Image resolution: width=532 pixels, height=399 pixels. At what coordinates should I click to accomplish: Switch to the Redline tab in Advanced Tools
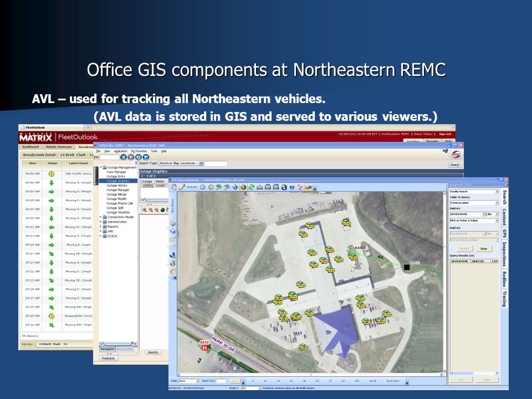pos(504,279)
